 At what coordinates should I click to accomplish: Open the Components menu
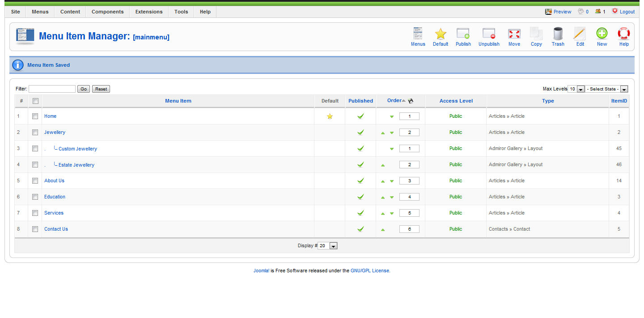point(108,12)
